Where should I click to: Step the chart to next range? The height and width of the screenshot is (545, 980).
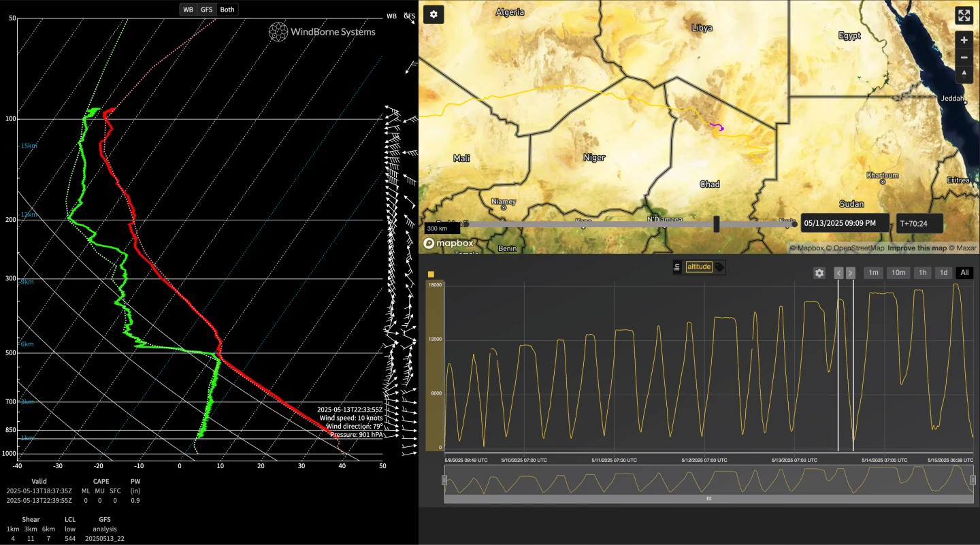(850, 273)
